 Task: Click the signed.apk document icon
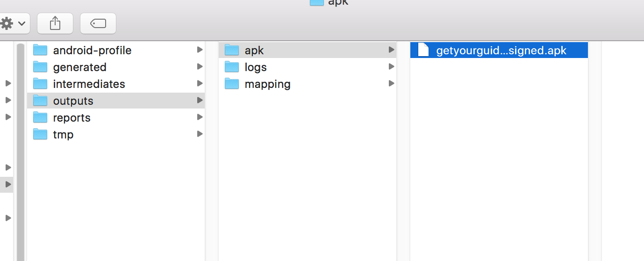(423, 50)
